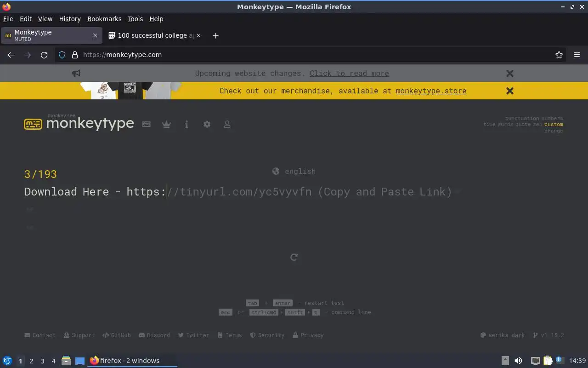Open a new tab with plus button

(x=215, y=35)
